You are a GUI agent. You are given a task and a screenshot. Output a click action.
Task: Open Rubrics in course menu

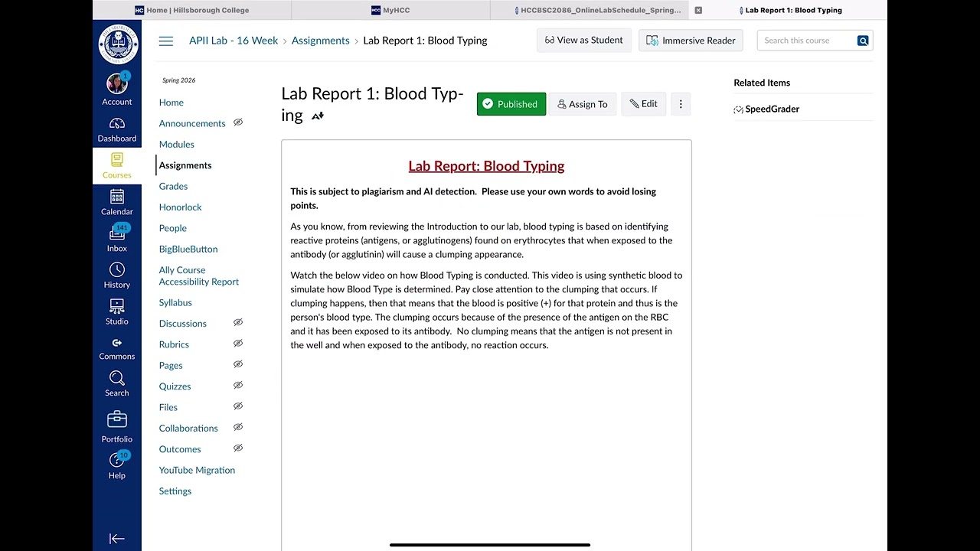pos(174,344)
